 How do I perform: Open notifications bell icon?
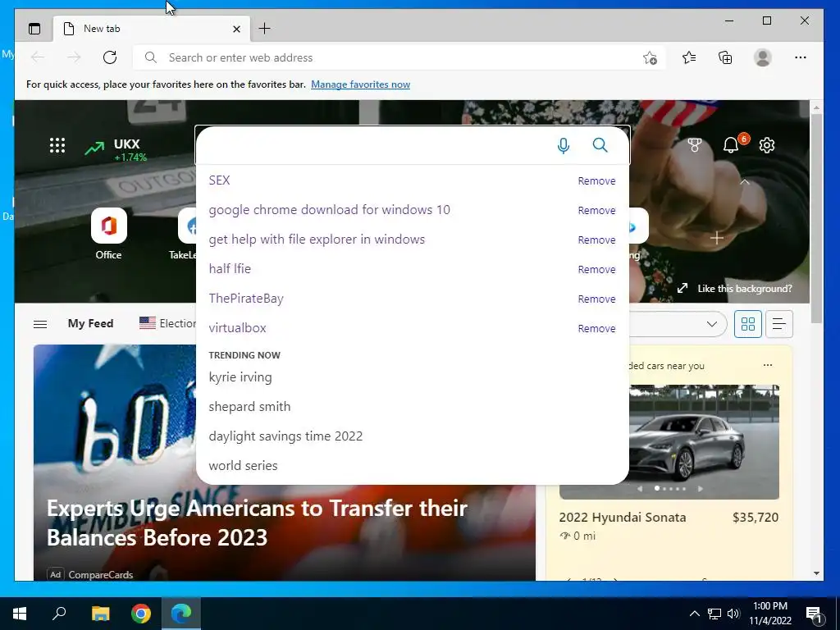pyautogui.click(x=731, y=144)
